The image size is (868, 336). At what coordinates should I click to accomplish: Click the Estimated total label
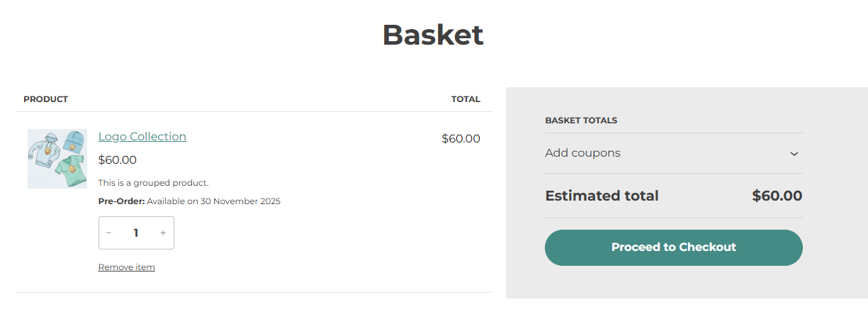point(602,196)
